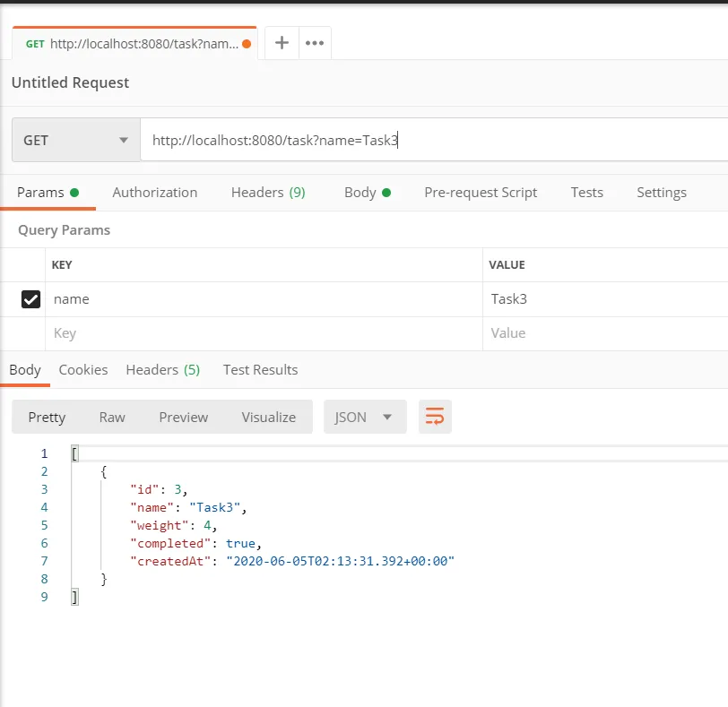Screen dimensions: 728x707
Task: Open the Test Results tab
Action: click(x=260, y=370)
